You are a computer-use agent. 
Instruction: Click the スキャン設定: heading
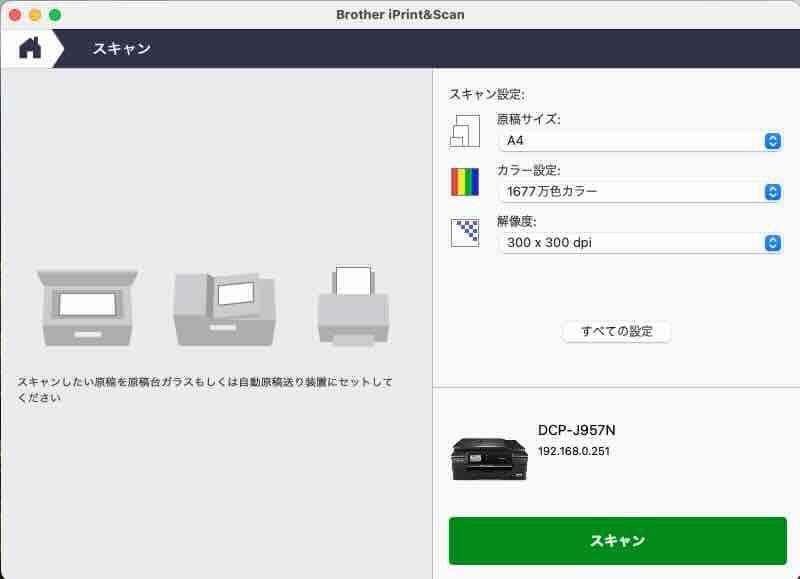(487, 94)
